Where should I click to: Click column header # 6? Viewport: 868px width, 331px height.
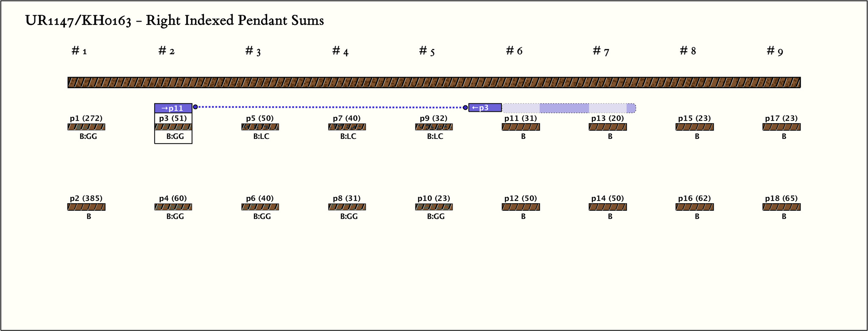(514, 51)
